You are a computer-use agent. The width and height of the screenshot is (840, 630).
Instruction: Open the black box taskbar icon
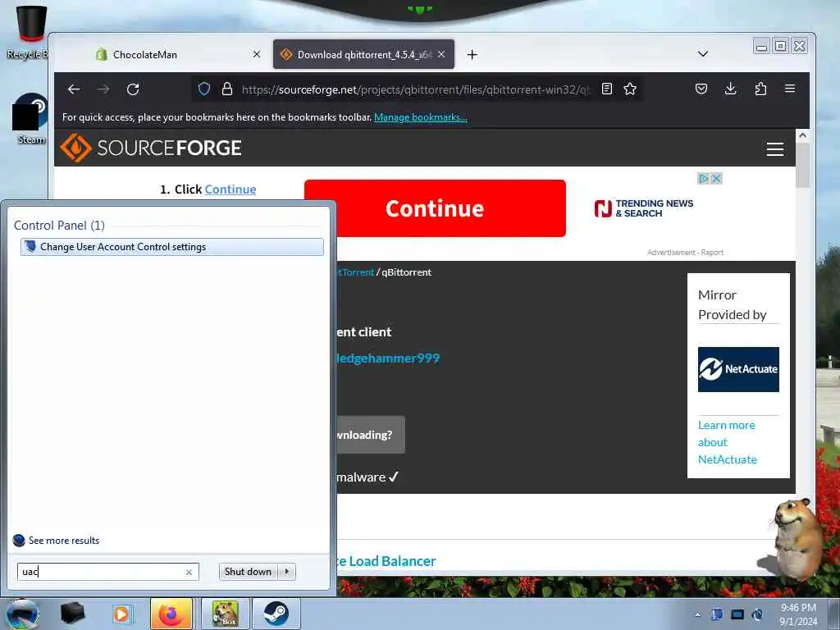point(73,614)
